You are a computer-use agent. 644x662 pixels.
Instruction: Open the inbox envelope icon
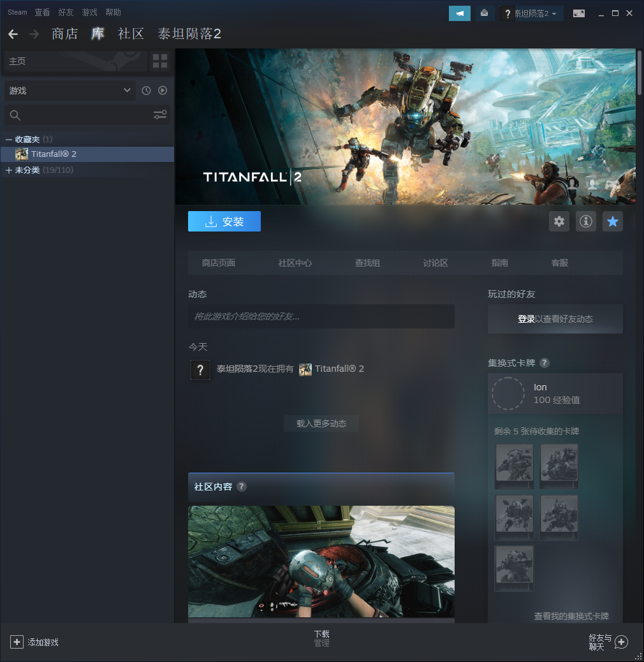(485, 13)
